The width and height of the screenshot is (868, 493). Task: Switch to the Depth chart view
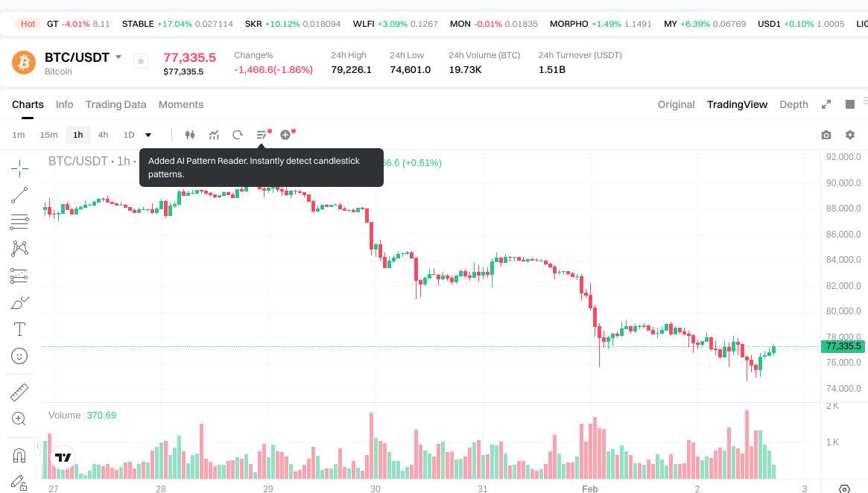pyautogui.click(x=793, y=104)
